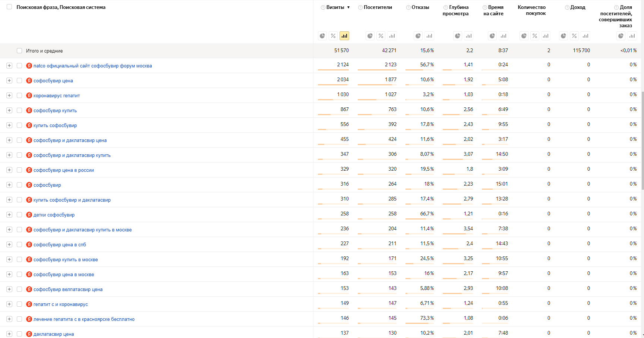Select pie chart icon under Количество покупок
This screenshot has height=338, width=644.
click(524, 36)
